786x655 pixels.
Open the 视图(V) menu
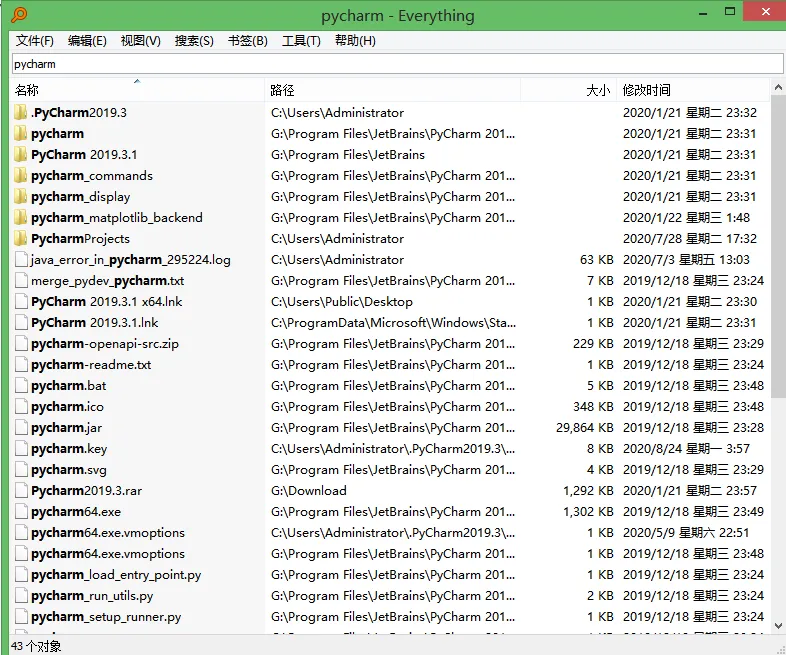click(x=140, y=41)
